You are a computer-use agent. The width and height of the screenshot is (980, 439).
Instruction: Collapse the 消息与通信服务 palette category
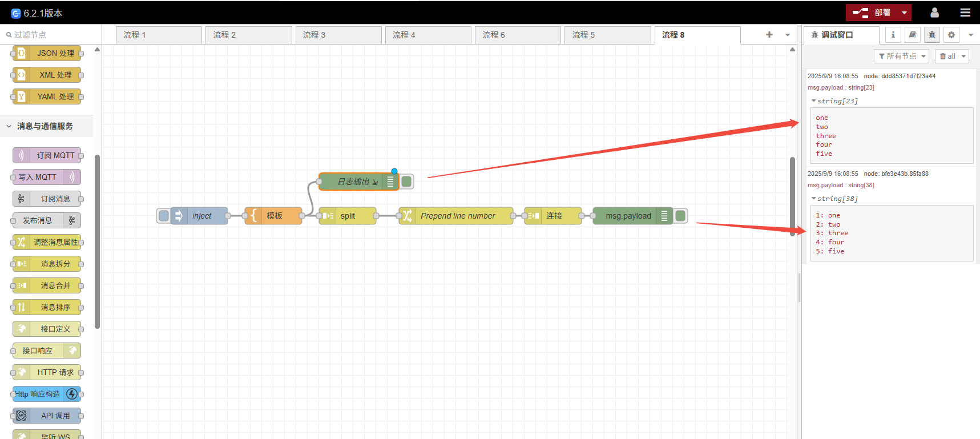9,126
